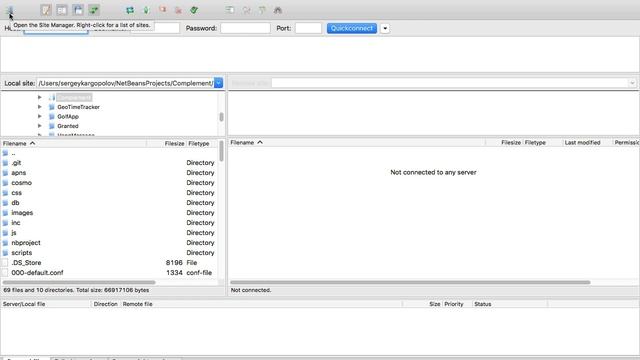640x360 pixels.
Task: Open the Site Manager icon
Action: [x=11, y=11]
